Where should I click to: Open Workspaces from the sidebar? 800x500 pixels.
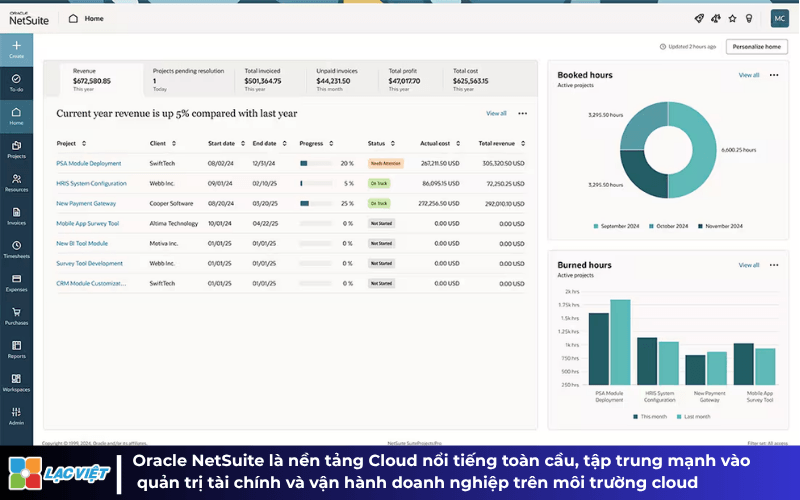[x=16, y=383]
